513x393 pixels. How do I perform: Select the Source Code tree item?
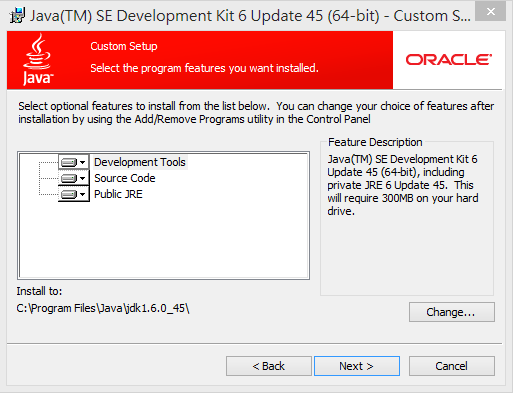[x=125, y=178]
